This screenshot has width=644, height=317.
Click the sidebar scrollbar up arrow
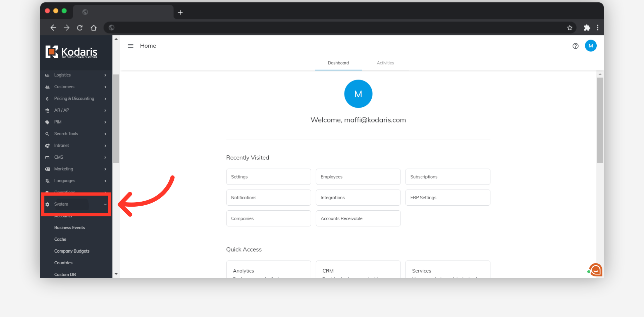click(x=116, y=39)
